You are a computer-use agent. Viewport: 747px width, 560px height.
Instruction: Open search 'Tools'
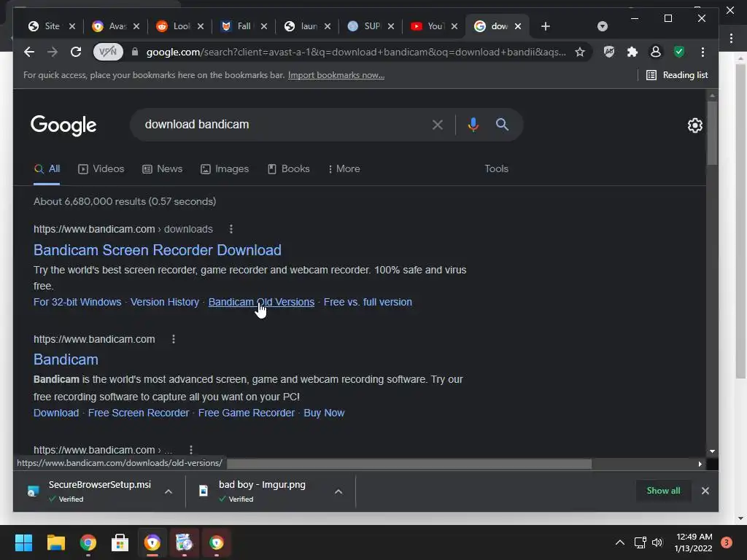496,169
